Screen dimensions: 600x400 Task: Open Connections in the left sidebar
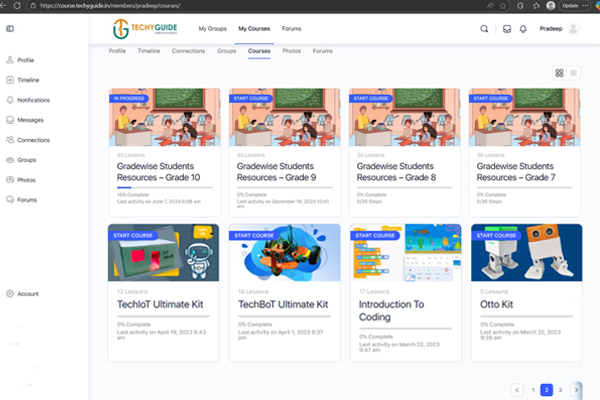point(28,140)
